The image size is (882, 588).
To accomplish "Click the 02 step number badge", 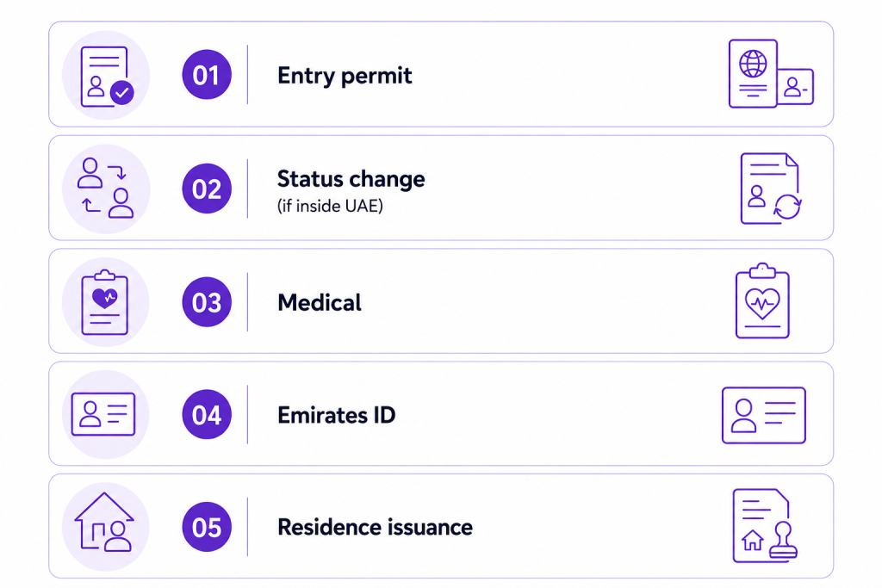I will [207, 189].
